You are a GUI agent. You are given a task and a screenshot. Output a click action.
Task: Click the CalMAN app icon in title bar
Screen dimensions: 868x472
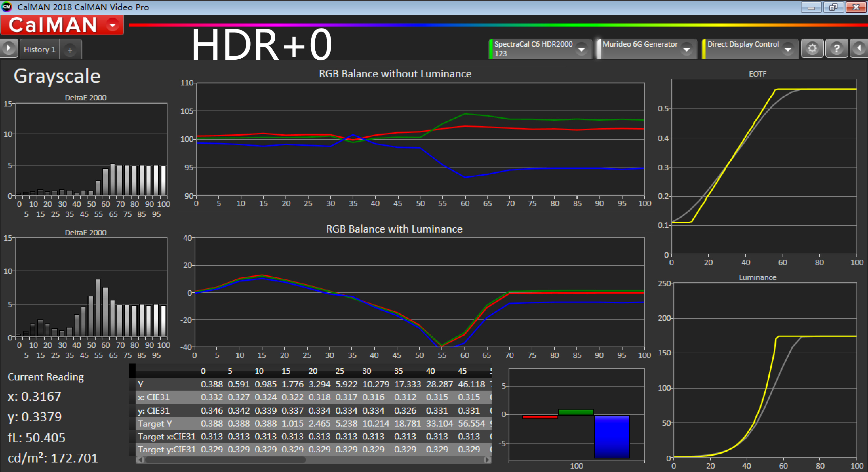click(7, 7)
